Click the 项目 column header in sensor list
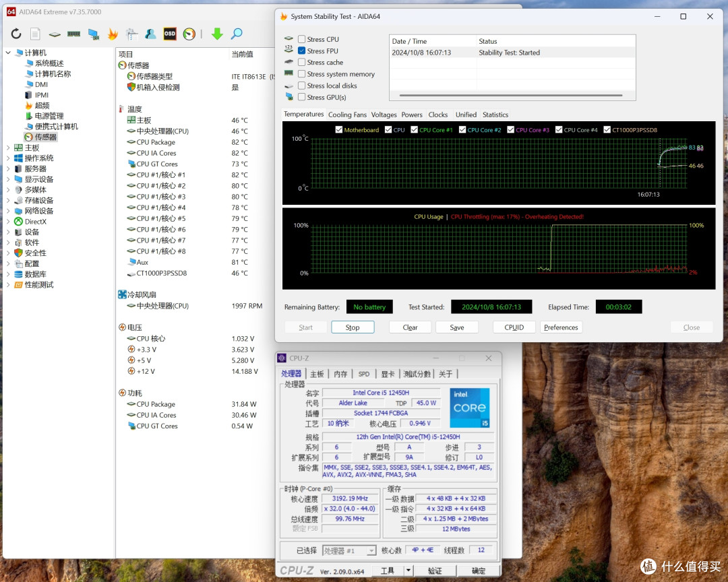The image size is (728, 582). pyautogui.click(x=126, y=55)
